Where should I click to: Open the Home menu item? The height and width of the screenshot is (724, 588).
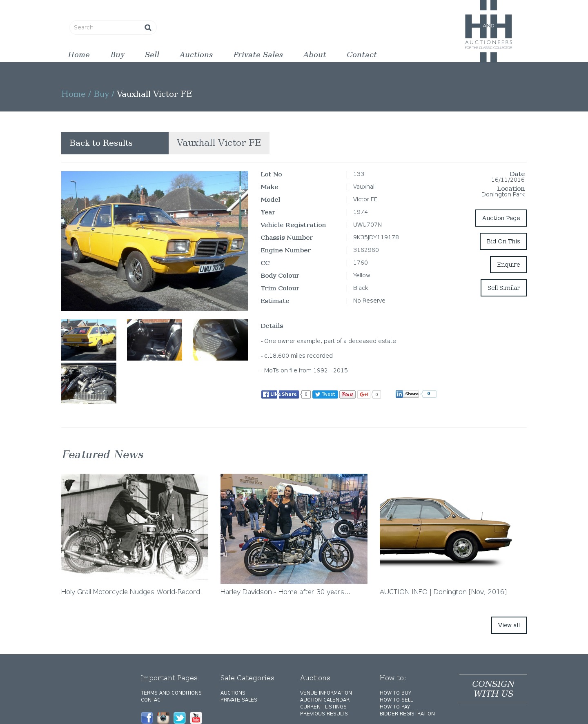(x=79, y=55)
